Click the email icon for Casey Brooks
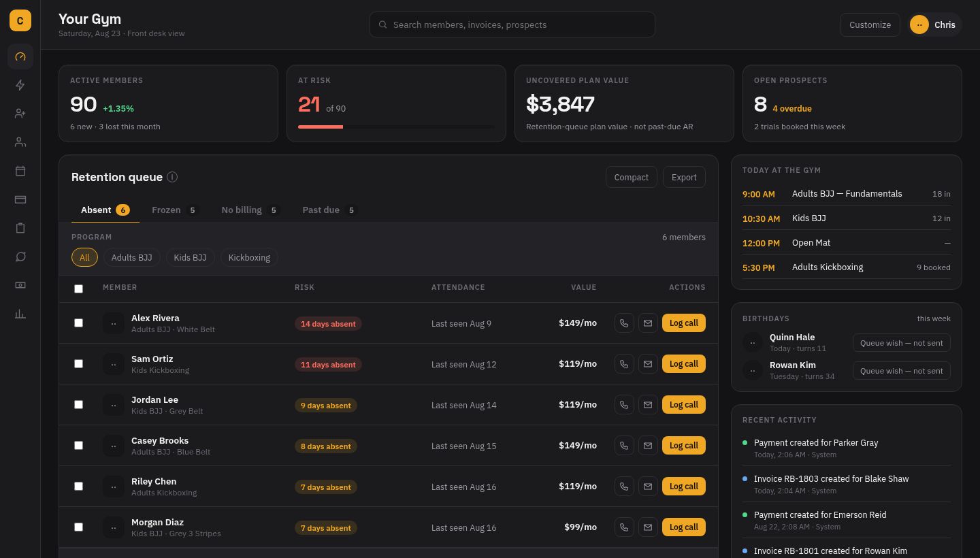 pyautogui.click(x=648, y=446)
